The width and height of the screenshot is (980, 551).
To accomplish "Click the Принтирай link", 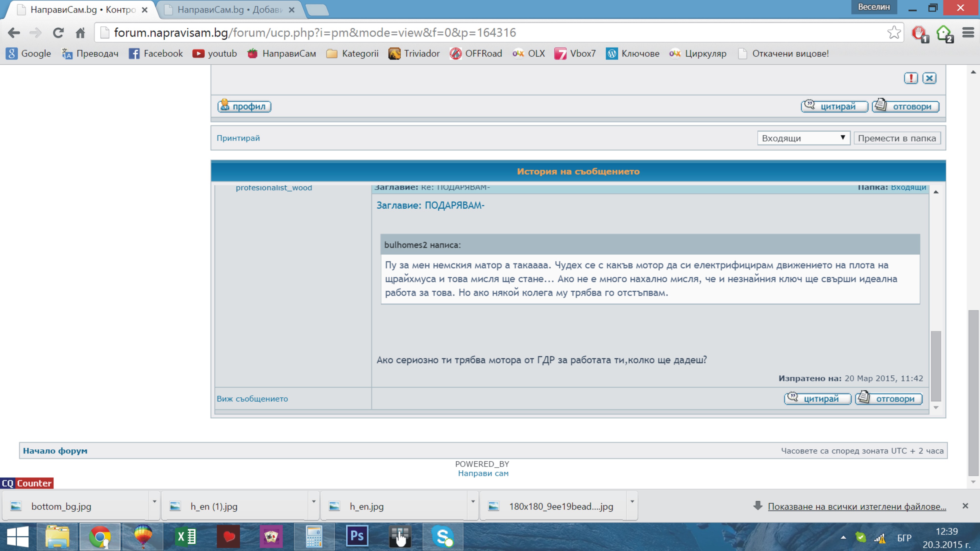I will tap(238, 138).
